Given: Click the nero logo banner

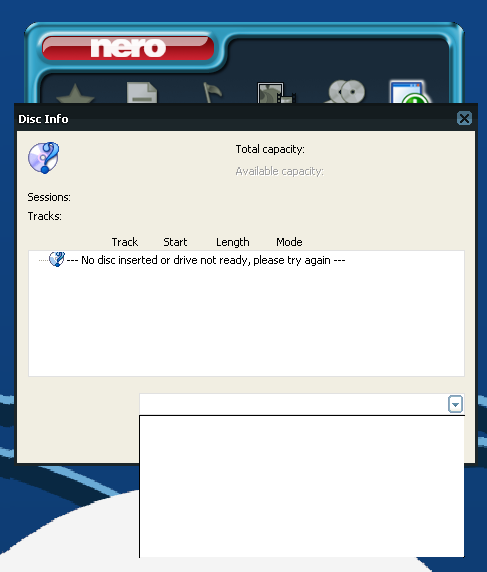Looking at the screenshot, I should click(128, 48).
